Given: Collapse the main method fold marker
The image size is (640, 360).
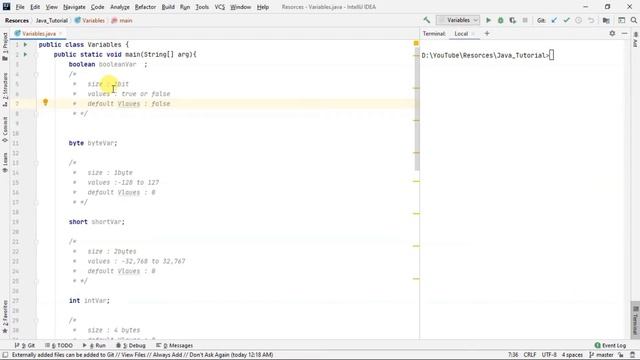Looking at the screenshot, I should click(36, 54).
